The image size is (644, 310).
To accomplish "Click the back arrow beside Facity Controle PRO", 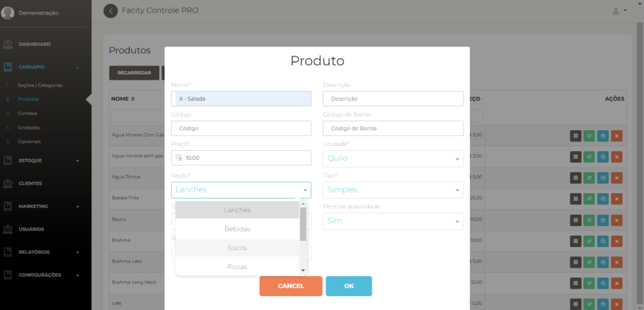I will pos(111,11).
